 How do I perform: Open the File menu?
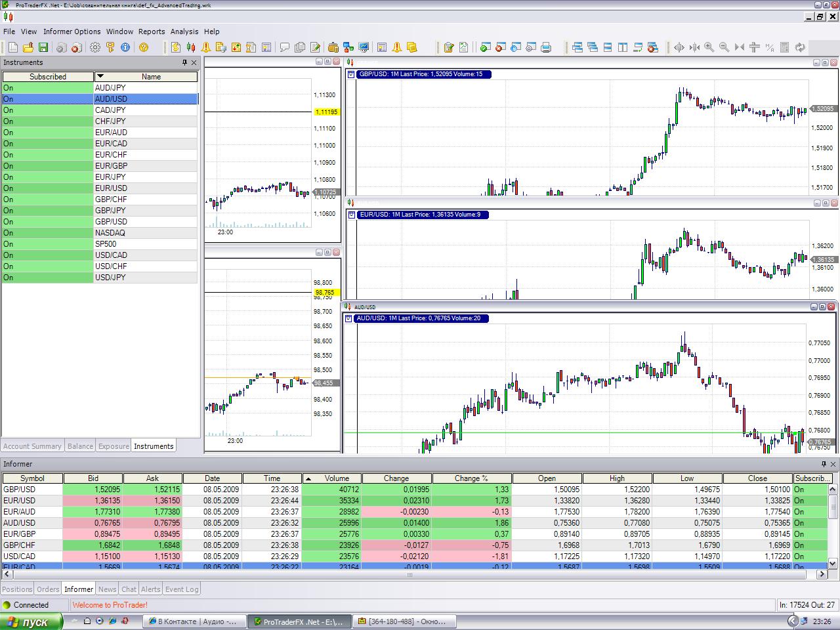click(9, 31)
